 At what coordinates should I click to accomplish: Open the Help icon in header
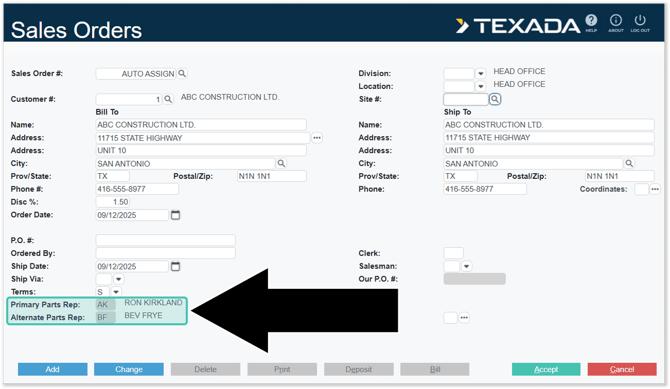click(x=591, y=22)
